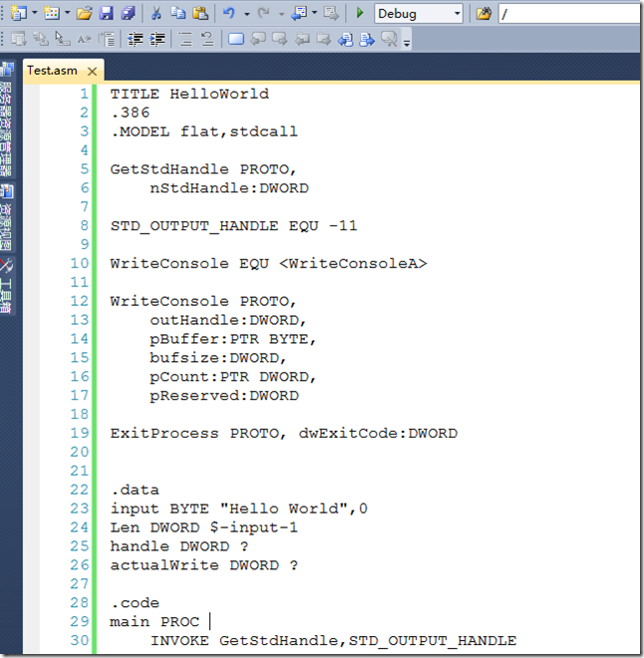Open the text editor toolbar options arrow

coord(407,43)
